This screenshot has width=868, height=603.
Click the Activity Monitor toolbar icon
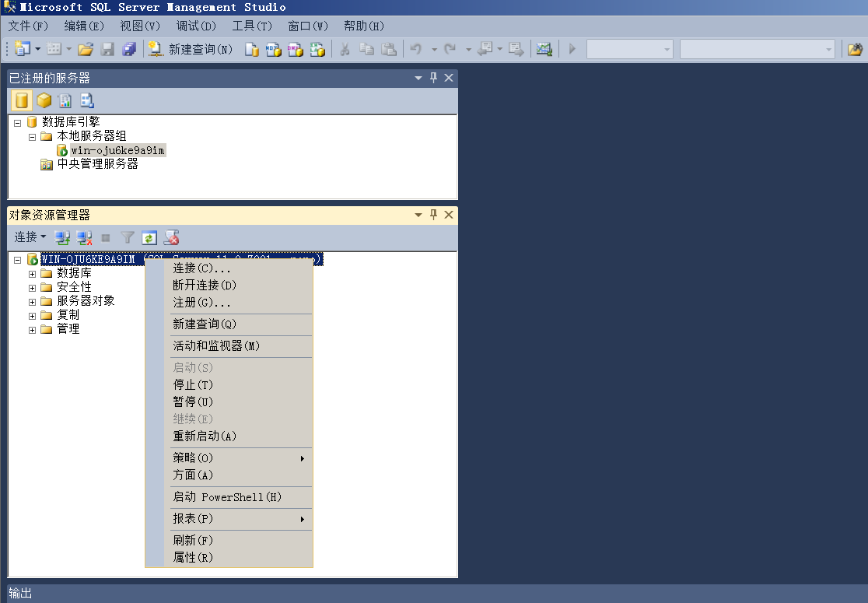click(x=544, y=49)
